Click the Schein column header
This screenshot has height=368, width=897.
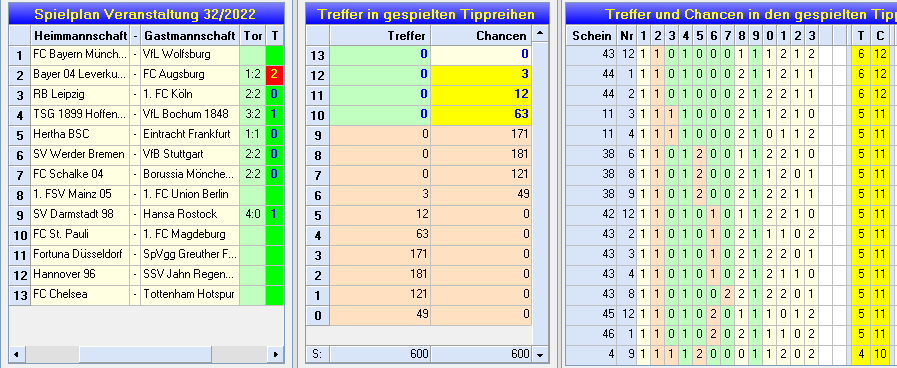tap(592, 36)
